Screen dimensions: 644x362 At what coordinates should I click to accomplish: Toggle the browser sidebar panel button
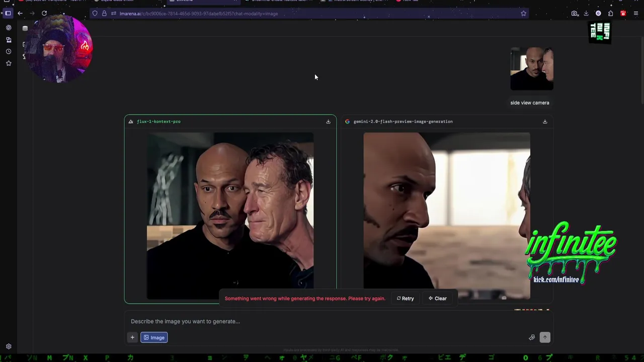[x=8, y=14]
